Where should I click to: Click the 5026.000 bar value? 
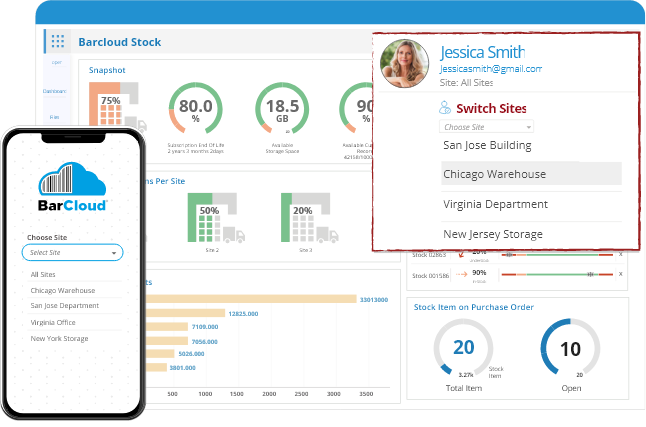coord(191,354)
